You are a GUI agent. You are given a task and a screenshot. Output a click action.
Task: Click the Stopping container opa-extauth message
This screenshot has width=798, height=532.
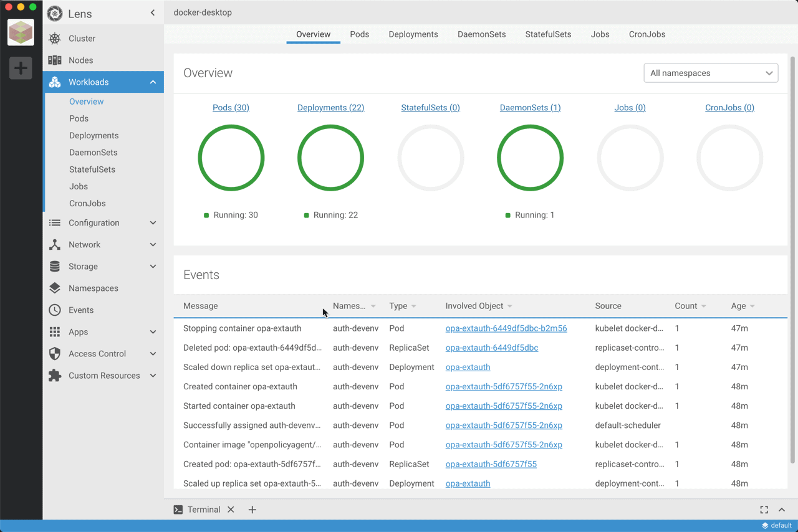tap(242, 328)
